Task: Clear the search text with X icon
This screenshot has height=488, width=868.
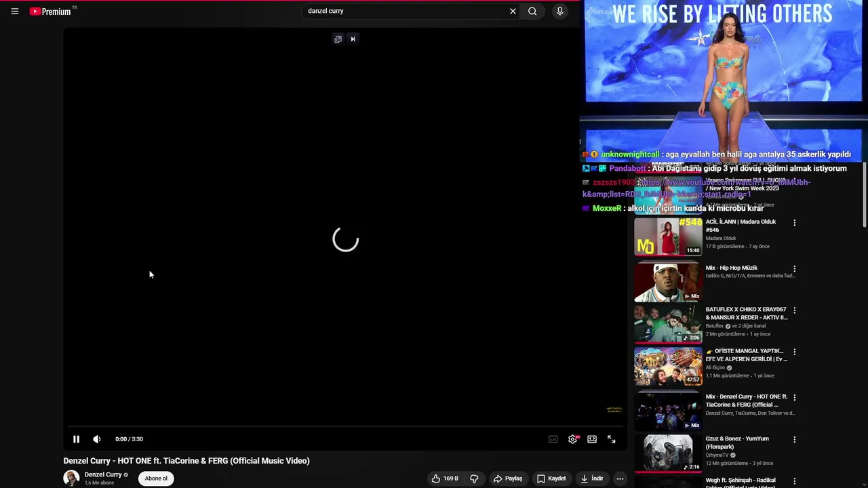Action: click(513, 11)
